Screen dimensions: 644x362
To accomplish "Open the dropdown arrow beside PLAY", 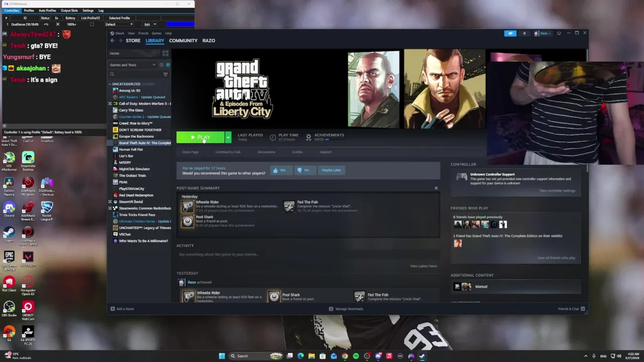I will pos(228,137).
